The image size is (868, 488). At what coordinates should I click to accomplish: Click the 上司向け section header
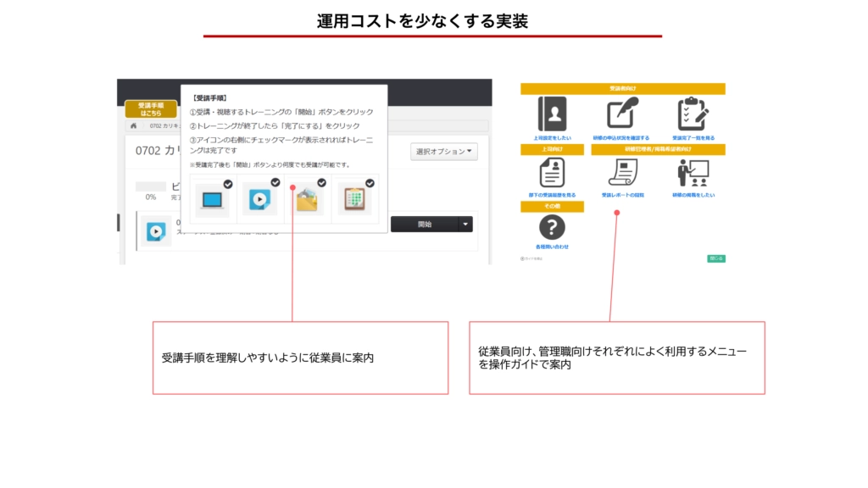[552, 149]
